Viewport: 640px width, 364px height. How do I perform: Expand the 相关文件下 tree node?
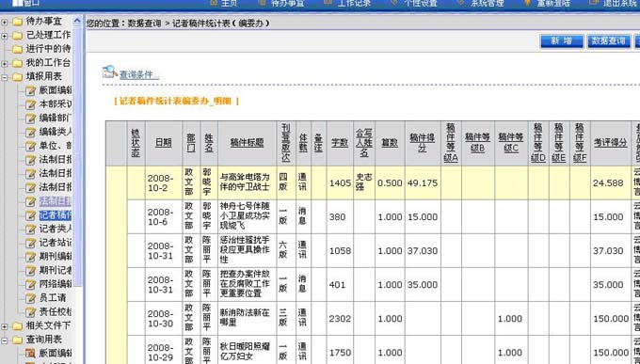pyautogui.click(x=5, y=326)
